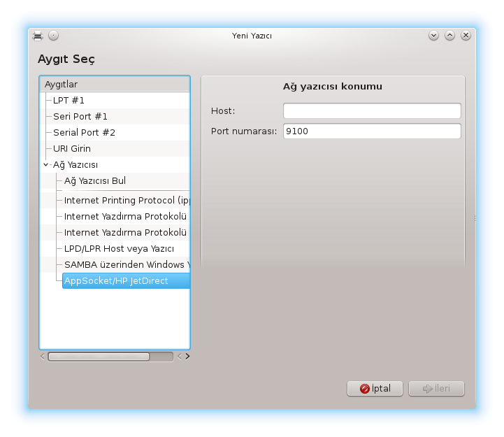Viewport: 504px width, 437px height.
Task: Select AppSocket/HP JetDirect item
Action: [127, 280]
